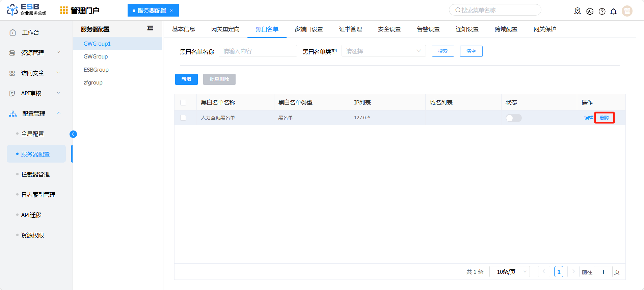The image size is (644, 290).
Task: Open the 黑白名单类型 dropdown
Action: tap(383, 51)
